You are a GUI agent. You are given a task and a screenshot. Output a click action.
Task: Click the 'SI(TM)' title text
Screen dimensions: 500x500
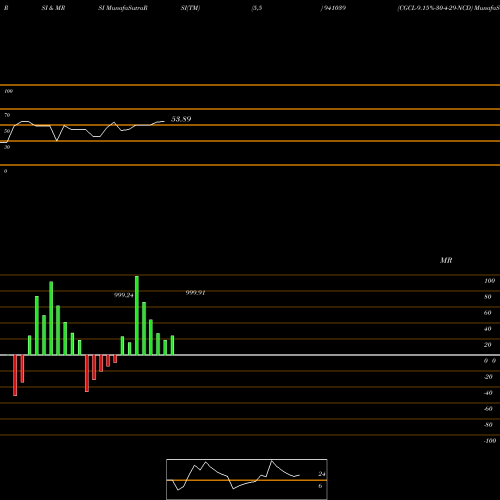(x=190, y=8)
